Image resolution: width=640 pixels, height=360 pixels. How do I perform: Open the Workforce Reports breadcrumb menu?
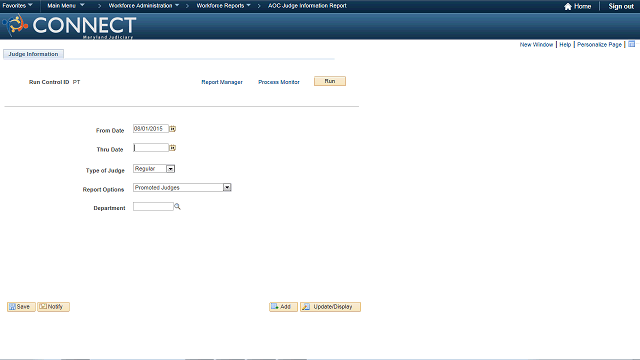pos(223,6)
